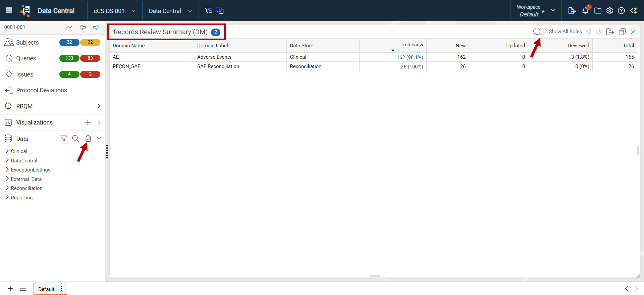Toggle Show All Roles switch

pyautogui.click(x=539, y=31)
